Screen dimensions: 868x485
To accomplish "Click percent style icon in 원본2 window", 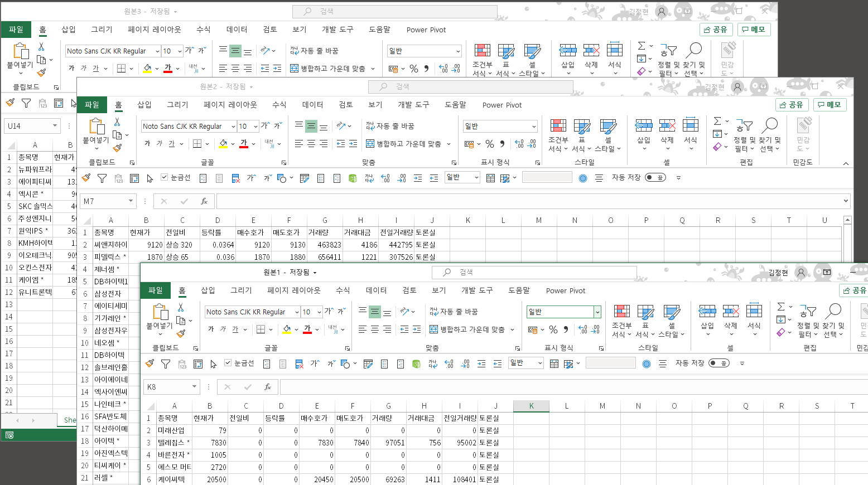I will pyautogui.click(x=490, y=144).
